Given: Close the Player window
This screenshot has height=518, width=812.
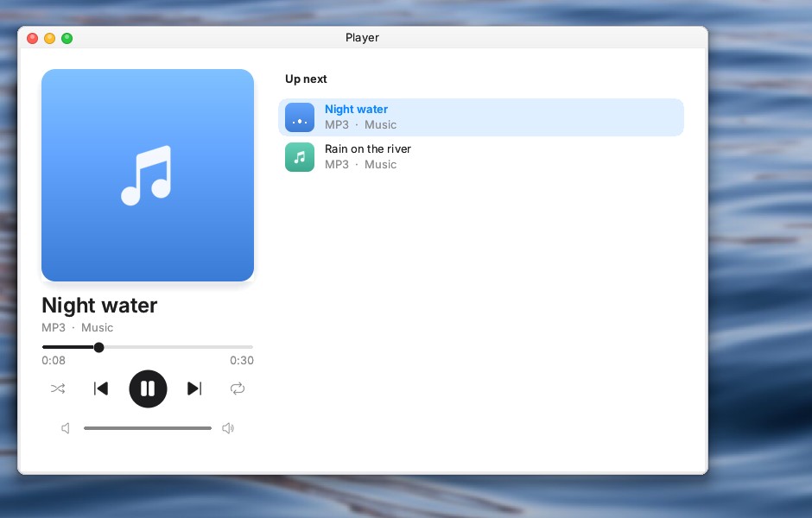Looking at the screenshot, I should [x=33, y=38].
